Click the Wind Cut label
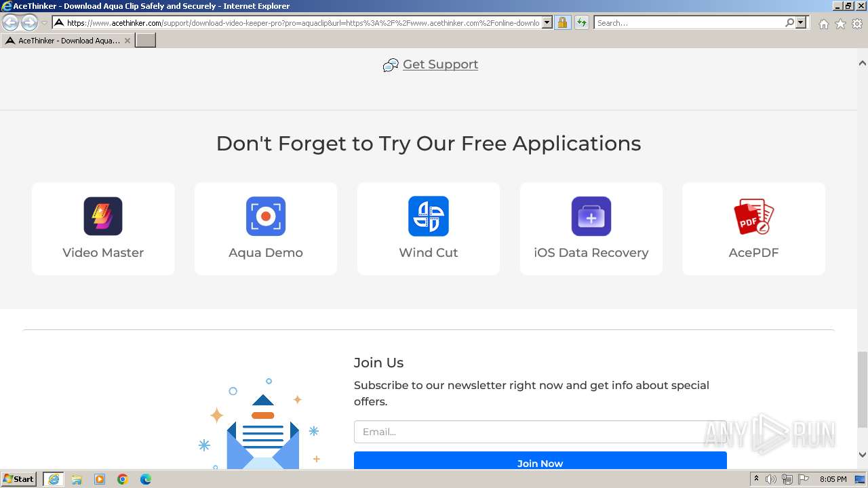The width and height of the screenshot is (868, 488). point(429,253)
